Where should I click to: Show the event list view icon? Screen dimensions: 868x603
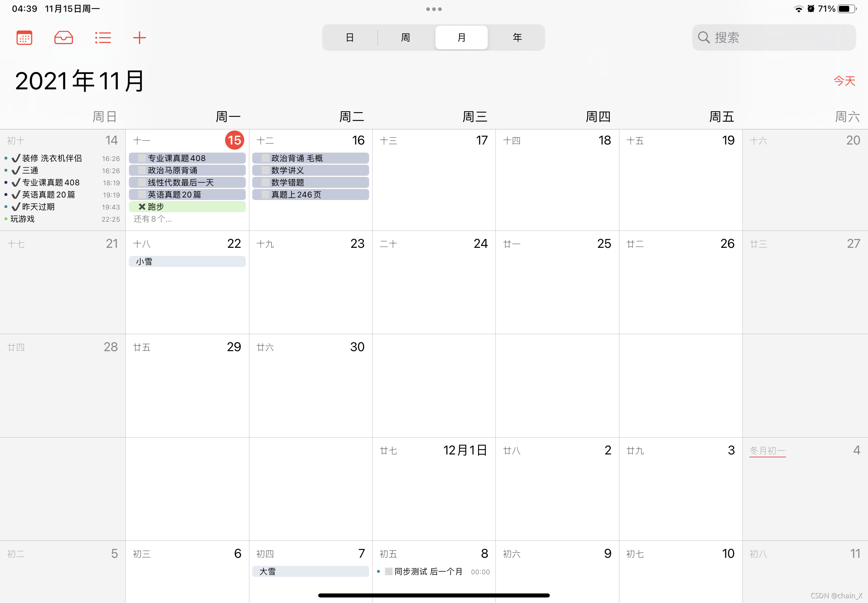tap(103, 38)
